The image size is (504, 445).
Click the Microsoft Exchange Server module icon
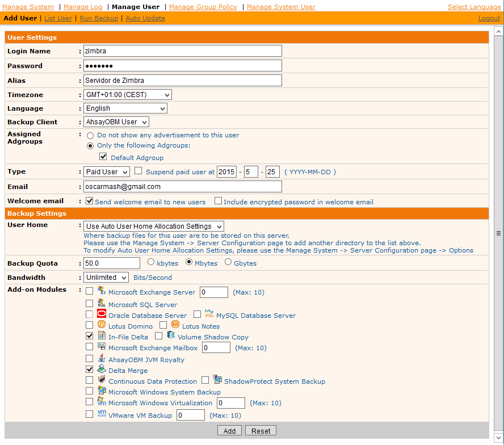(x=102, y=291)
